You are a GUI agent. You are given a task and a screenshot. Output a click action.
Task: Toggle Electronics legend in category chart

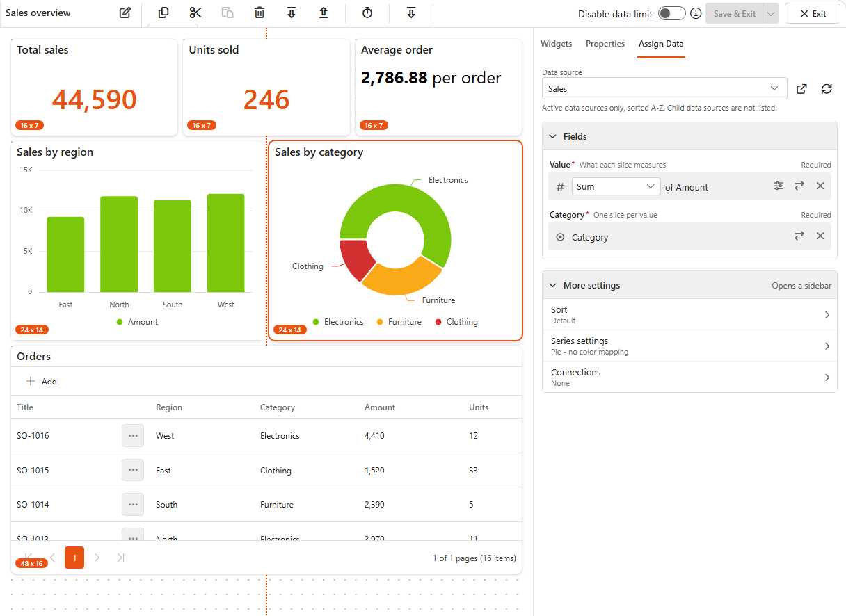pyautogui.click(x=338, y=322)
